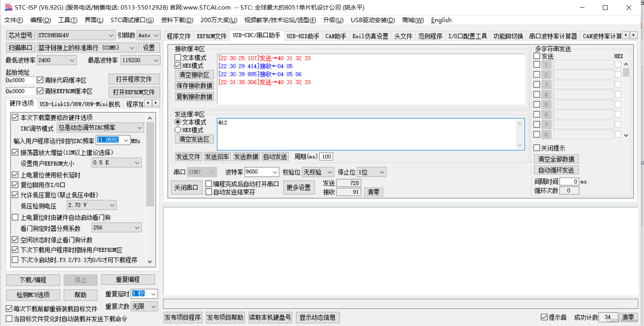Enable 自动发送结束符 checkbox
Image resolution: width=644 pixels, height=326 pixels.
coord(209,192)
